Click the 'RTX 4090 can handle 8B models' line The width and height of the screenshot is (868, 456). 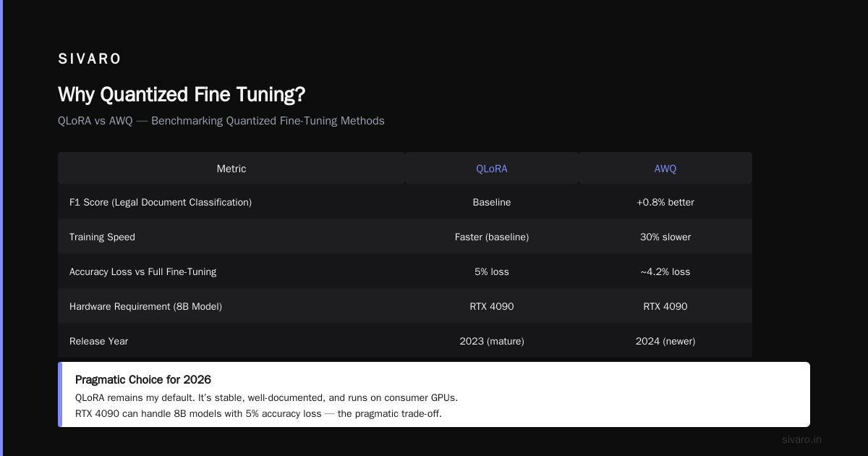[x=258, y=414]
